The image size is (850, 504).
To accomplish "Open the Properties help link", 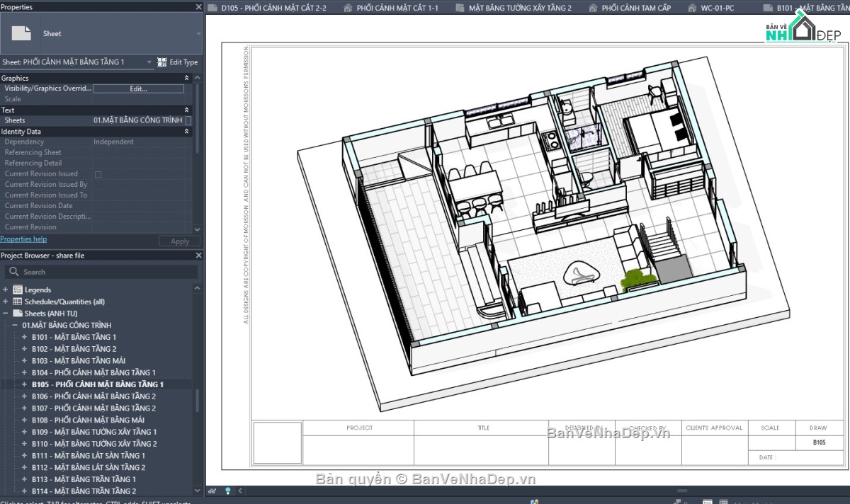I will (x=23, y=239).
